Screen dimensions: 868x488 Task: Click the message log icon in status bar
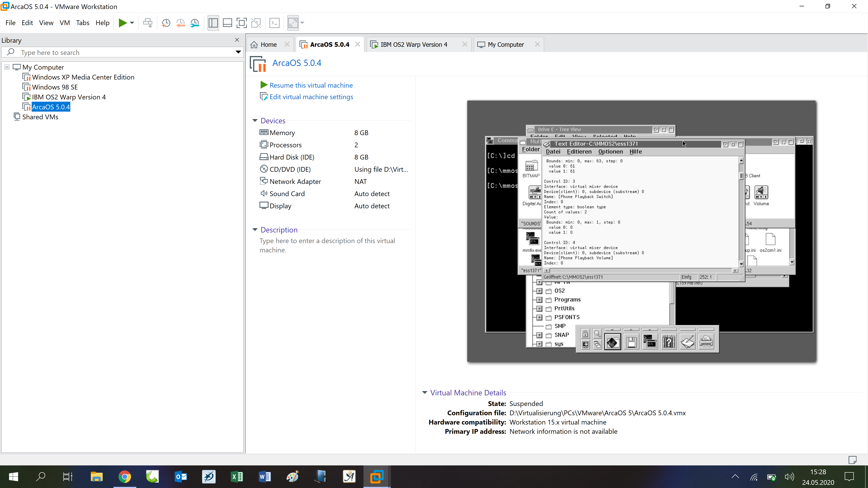pyautogui.click(x=852, y=460)
